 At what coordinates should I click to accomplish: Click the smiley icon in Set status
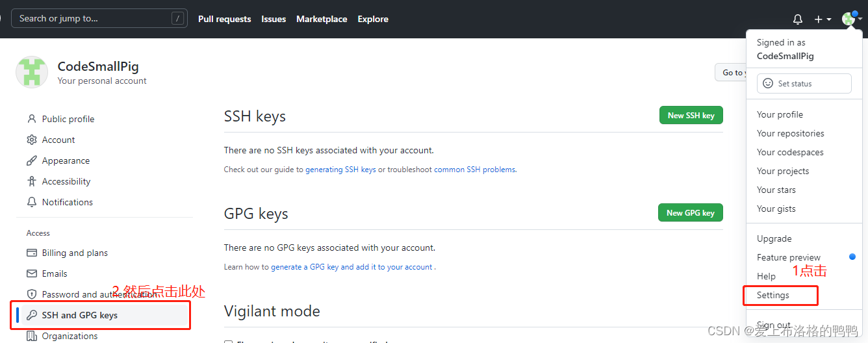768,83
